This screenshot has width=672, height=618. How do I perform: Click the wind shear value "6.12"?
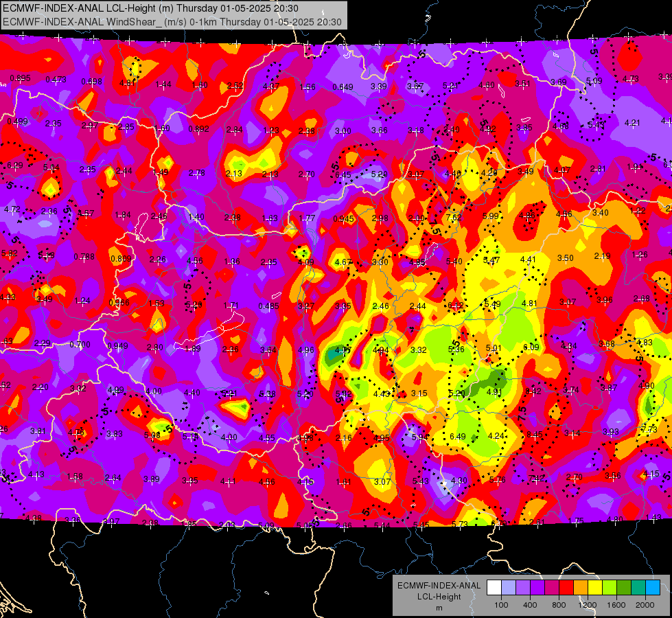coord(456,306)
